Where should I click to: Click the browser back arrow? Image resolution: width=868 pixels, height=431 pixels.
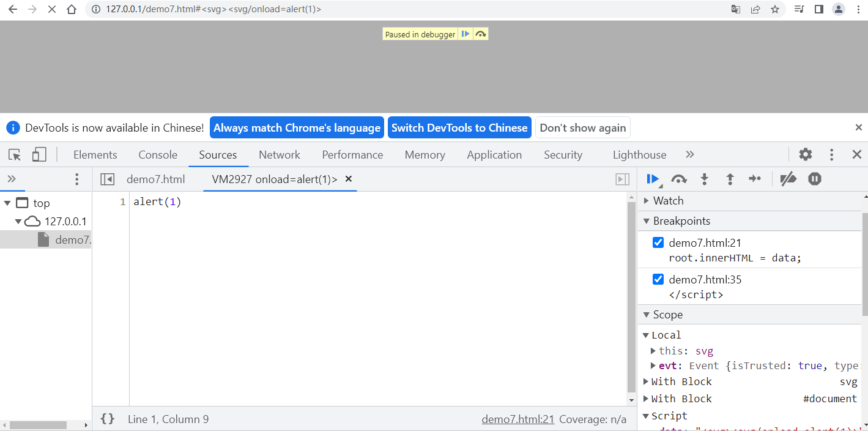(x=12, y=9)
